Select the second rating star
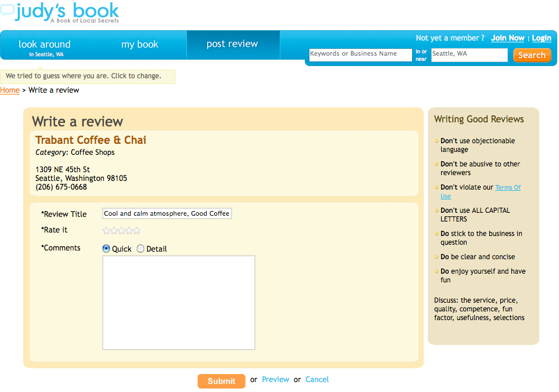Viewport: 559px width, 392px height. coord(114,231)
